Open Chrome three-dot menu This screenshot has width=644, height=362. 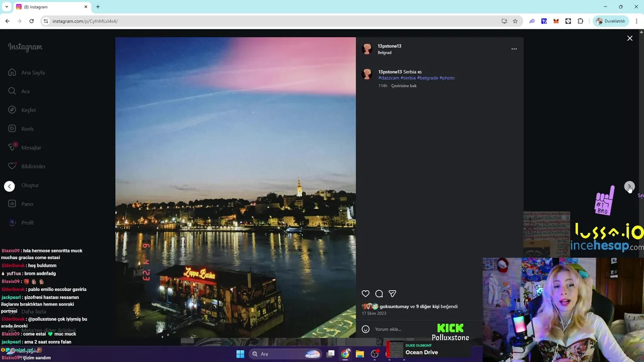(x=636, y=21)
